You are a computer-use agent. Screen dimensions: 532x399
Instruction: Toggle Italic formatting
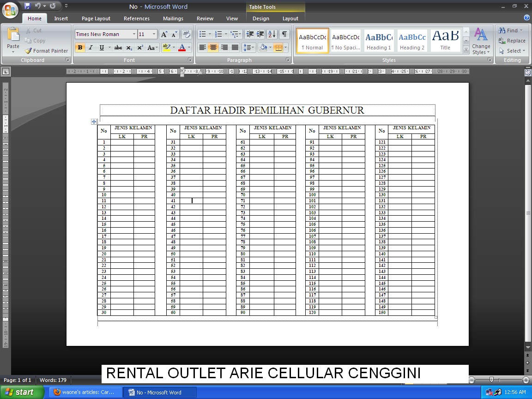[x=91, y=48]
